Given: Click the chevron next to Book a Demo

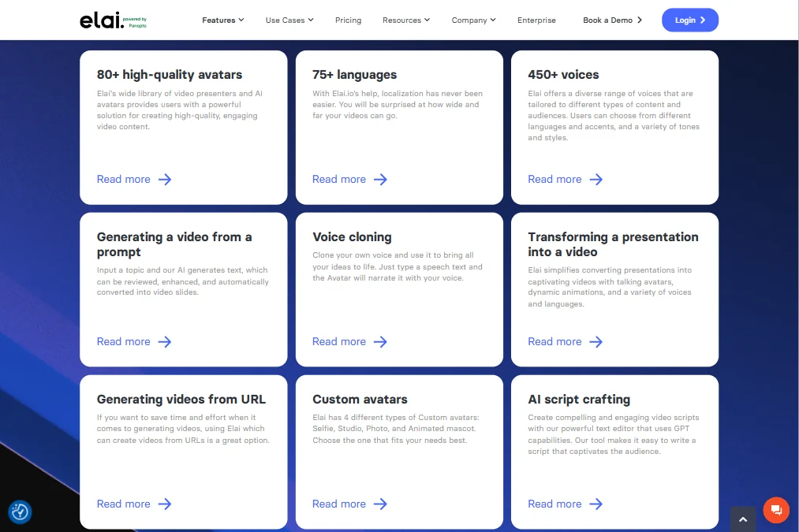Looking at the screenshot, I should click(640, 20).
